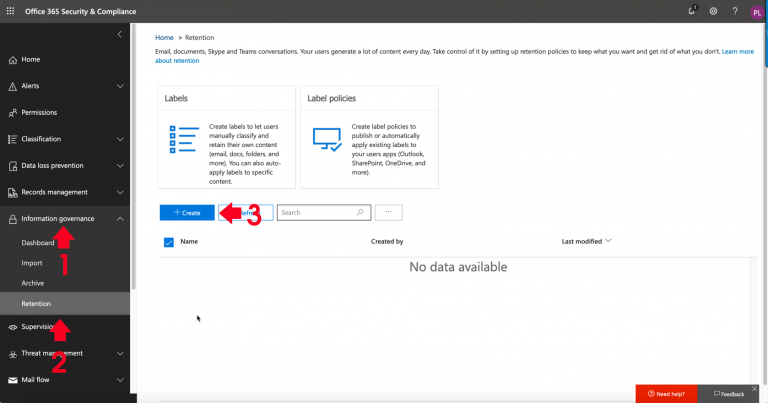Select Retention in the sidebar
Viewport: 768px width, 403px height.
click(x=65, y=304)
